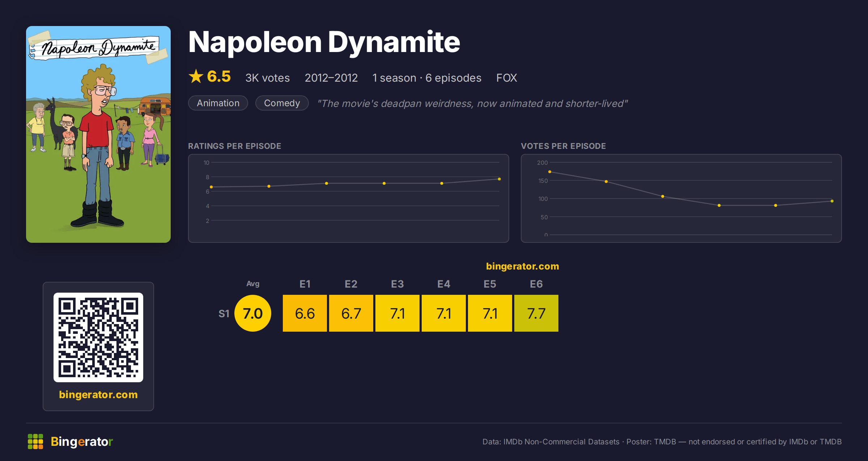Click the QR code image
Screen dimensions: 868x461
point(98,337)
